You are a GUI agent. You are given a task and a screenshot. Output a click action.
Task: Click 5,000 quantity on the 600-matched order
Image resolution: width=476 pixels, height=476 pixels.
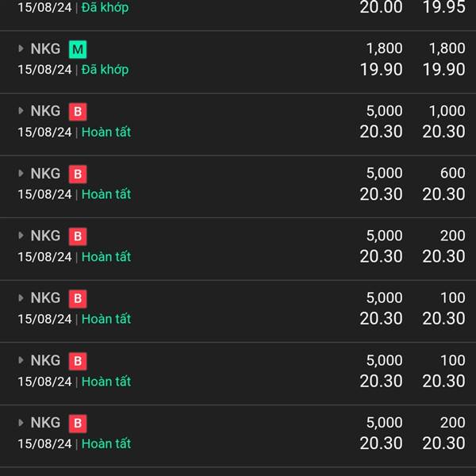tap(384, 173)
